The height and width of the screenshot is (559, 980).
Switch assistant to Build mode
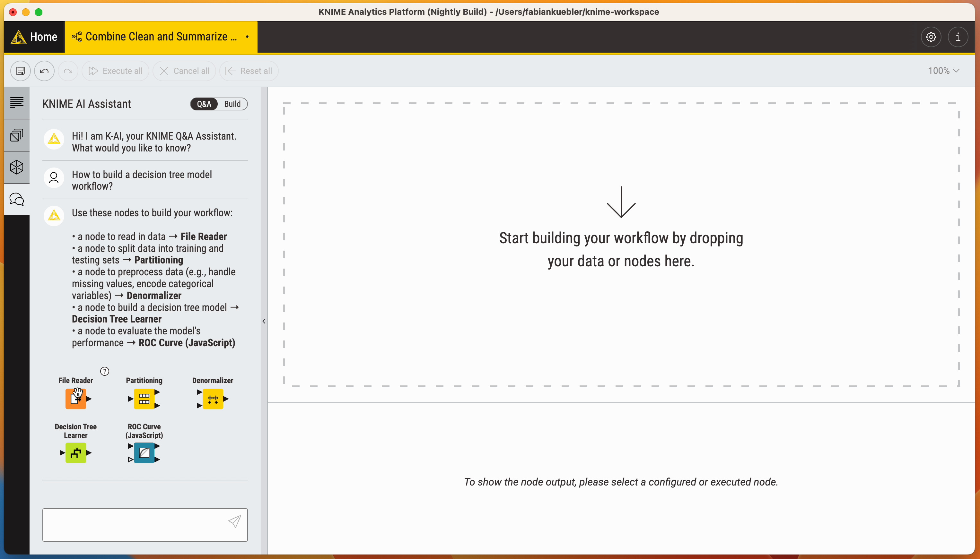tap(232, 104)
